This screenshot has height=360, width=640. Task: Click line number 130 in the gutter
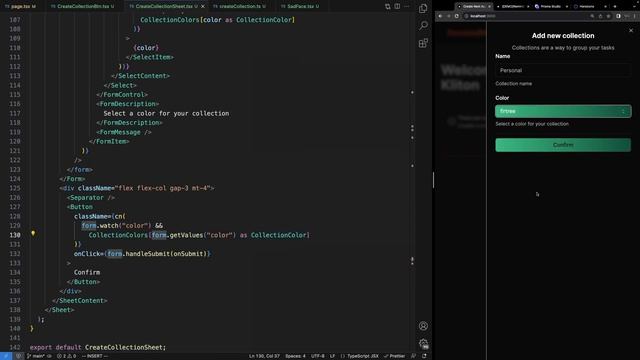(15, 235)
